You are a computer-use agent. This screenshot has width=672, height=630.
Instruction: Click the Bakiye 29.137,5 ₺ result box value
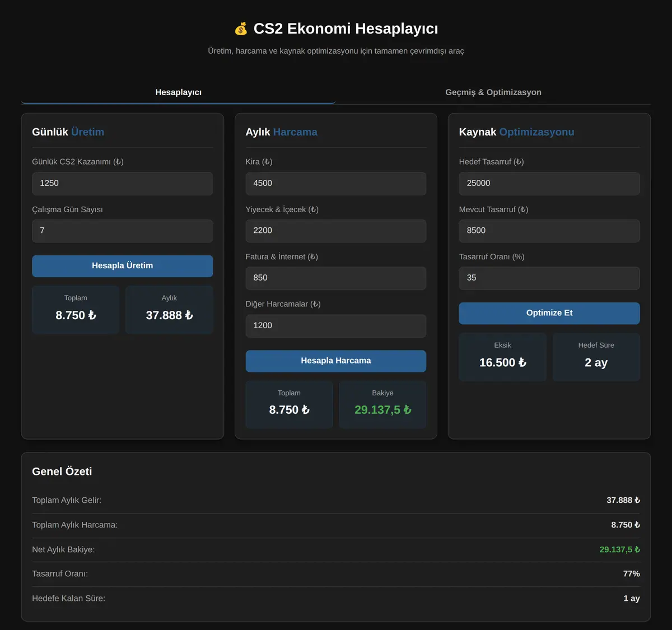click(383, 410)
